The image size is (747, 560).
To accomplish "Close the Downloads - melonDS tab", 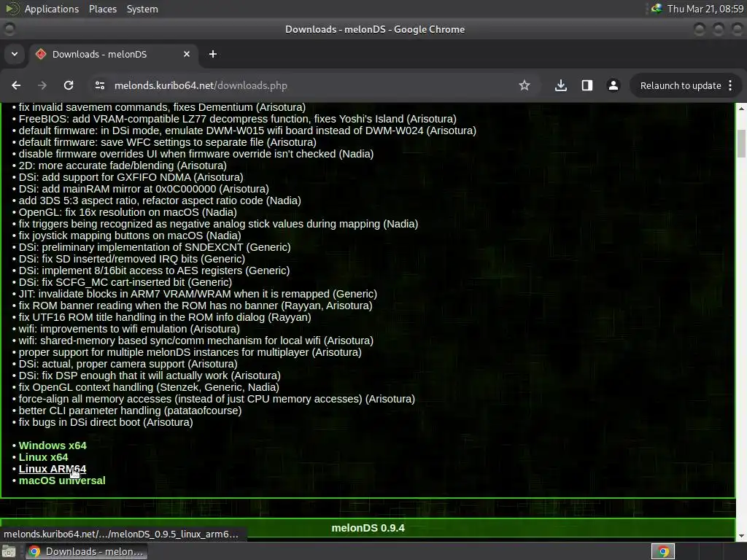I will [187, 54].
